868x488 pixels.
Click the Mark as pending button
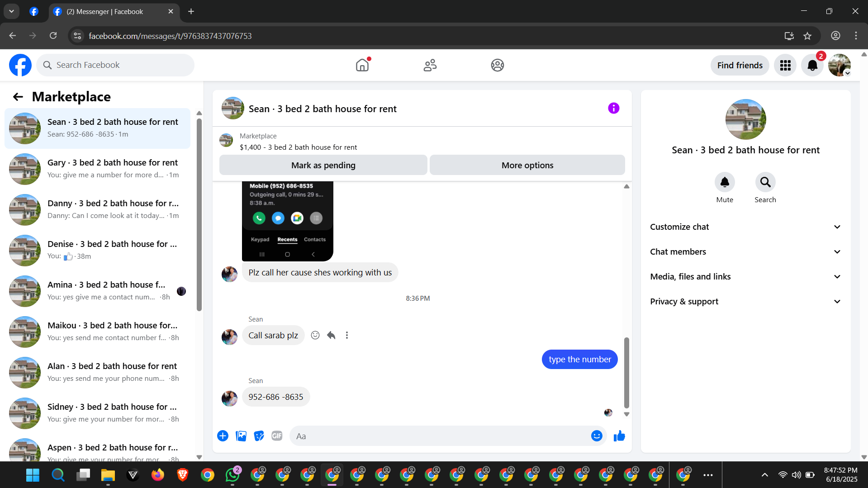323,165
